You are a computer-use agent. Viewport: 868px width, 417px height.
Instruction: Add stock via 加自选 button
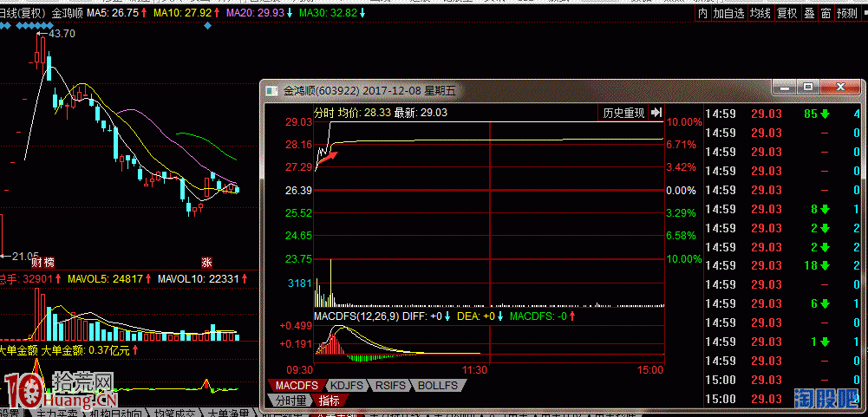pos(728,13)
